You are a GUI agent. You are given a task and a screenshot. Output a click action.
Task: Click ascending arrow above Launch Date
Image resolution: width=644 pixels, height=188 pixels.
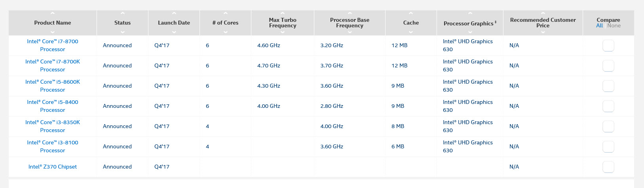pos(174,14)
